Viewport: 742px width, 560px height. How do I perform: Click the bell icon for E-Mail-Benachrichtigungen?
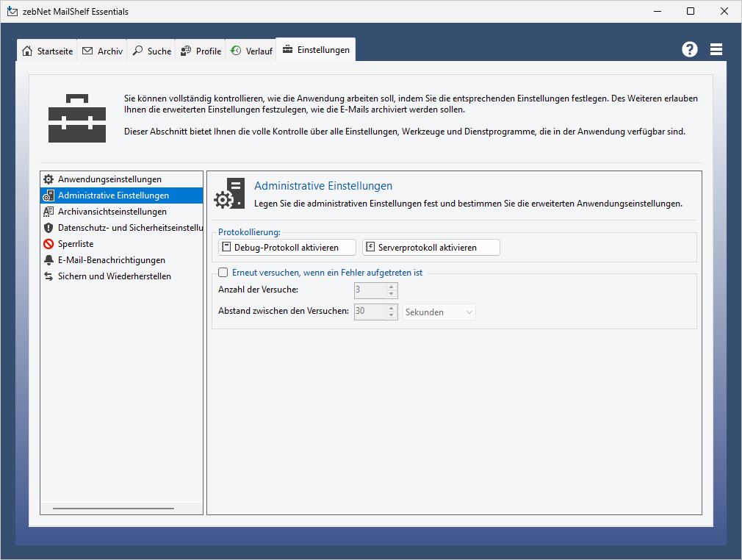click(48, 260)
